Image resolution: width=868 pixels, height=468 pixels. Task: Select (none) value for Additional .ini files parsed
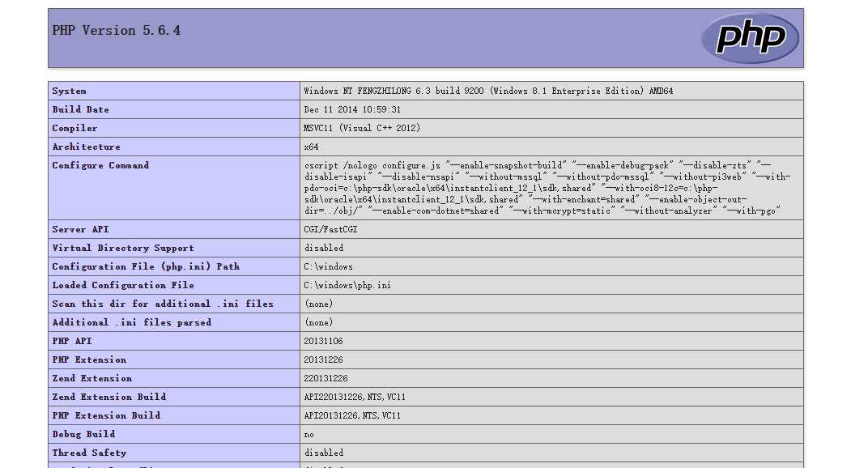pyautogui.click(x=319, y=322)
